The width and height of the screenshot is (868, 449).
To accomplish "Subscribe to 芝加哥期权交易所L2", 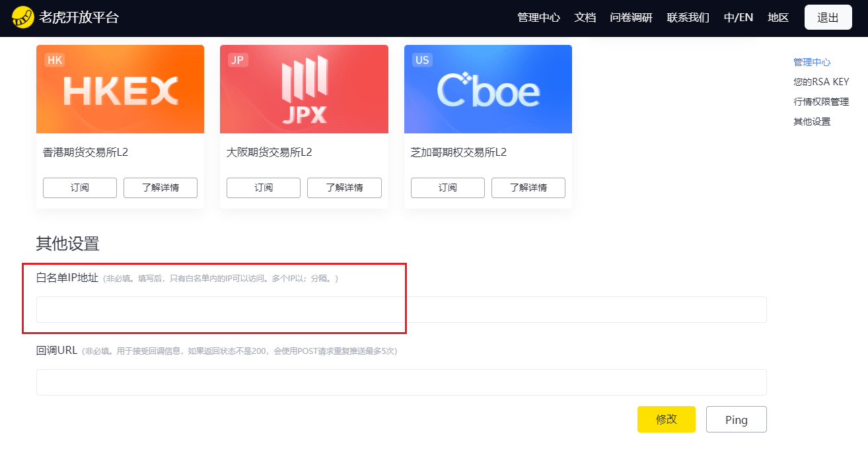I will coord(448,188).
